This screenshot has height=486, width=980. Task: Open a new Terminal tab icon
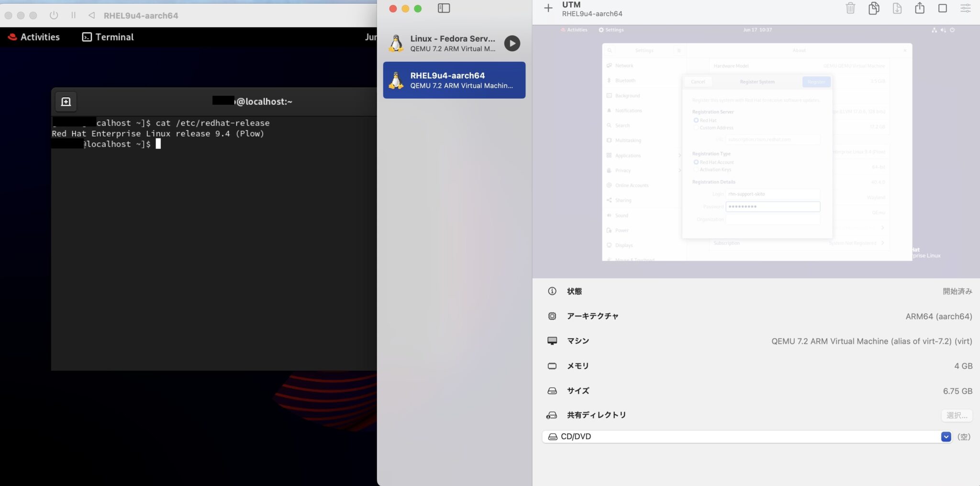coord(66,101)
